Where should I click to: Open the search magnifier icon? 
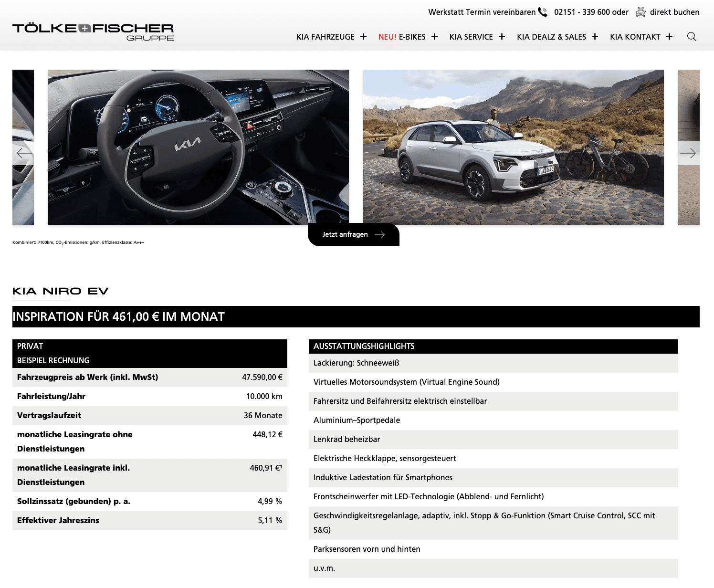(x=692, y=37)
